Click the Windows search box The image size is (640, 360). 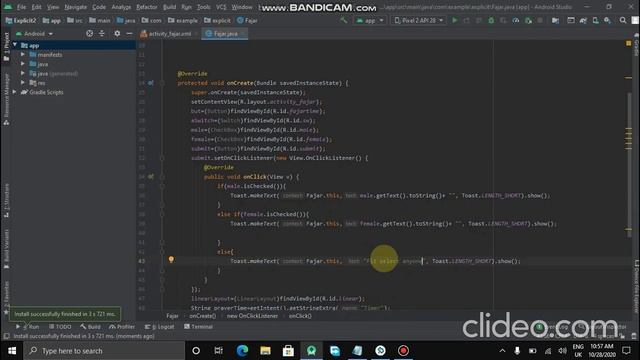click(104, 351)
